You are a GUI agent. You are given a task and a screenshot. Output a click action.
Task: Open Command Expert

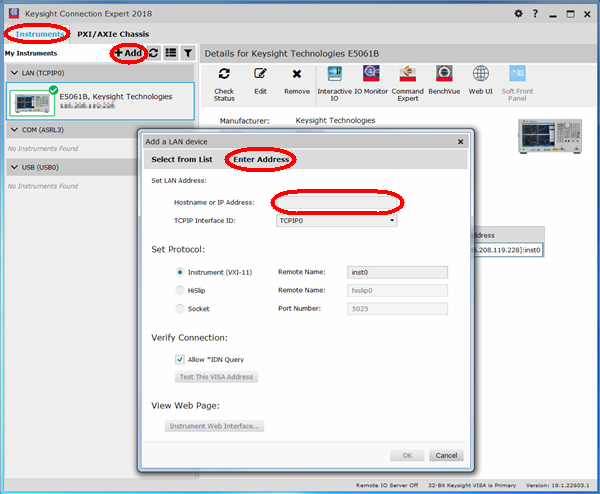pos(408,73)
